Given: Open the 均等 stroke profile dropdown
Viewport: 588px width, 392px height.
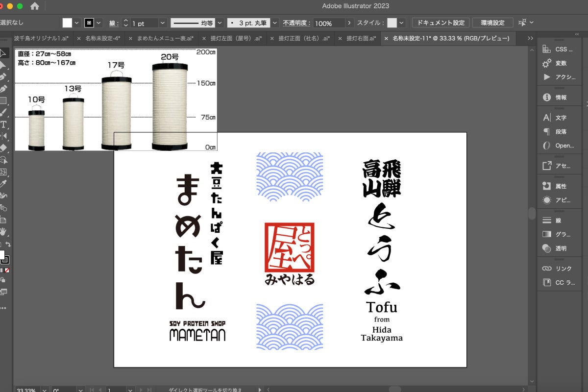Looking at the screenshot, I should click(220, 23).
